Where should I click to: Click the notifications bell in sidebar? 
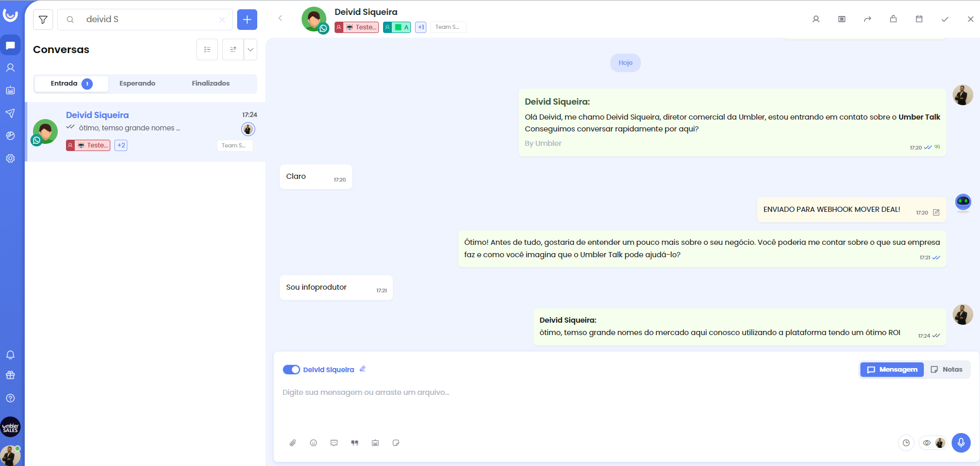[x=10, y=355]
